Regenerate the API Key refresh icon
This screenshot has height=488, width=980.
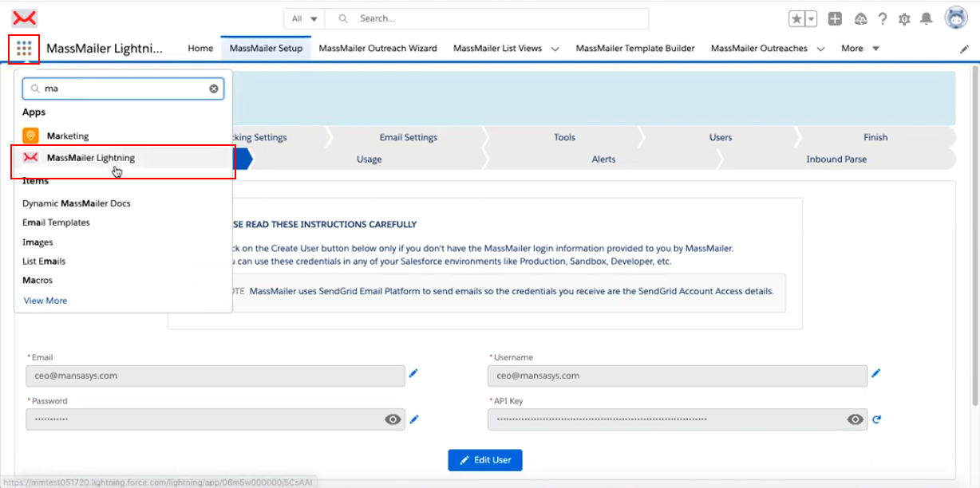[x=876, y=419]
